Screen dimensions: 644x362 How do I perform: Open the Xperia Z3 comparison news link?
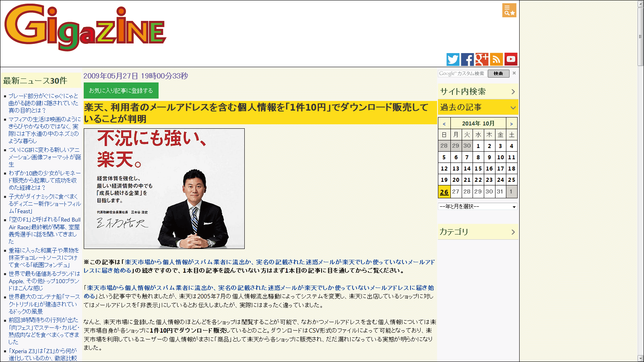point(43,354)
